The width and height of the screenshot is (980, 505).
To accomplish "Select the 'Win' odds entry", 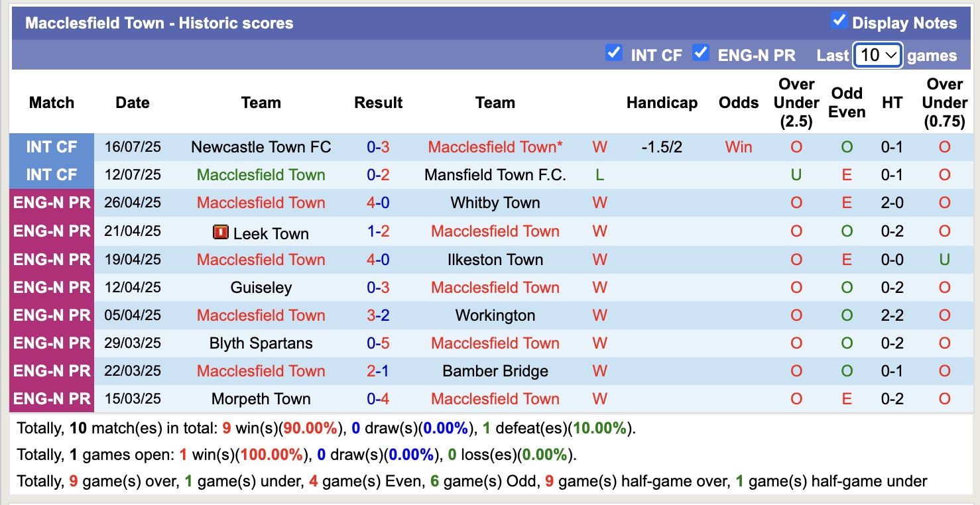I will click(x=738, y=146).
